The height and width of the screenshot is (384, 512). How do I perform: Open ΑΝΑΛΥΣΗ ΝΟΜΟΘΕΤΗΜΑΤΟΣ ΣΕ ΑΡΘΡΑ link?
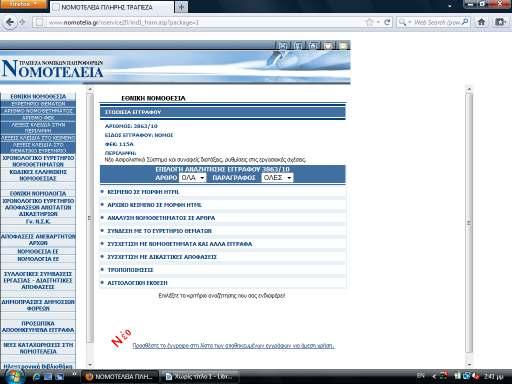tap(161, 218)
